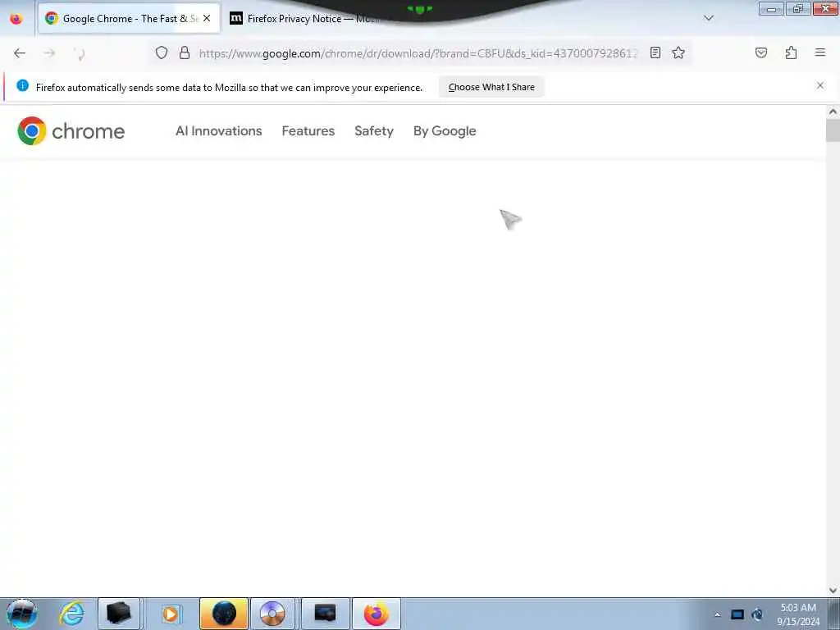Image resolution: width=840 pixels, height=630 pixels.
Task: Open the black box taskbar icon
Action: pyautogui.click(x=119, y=614)
